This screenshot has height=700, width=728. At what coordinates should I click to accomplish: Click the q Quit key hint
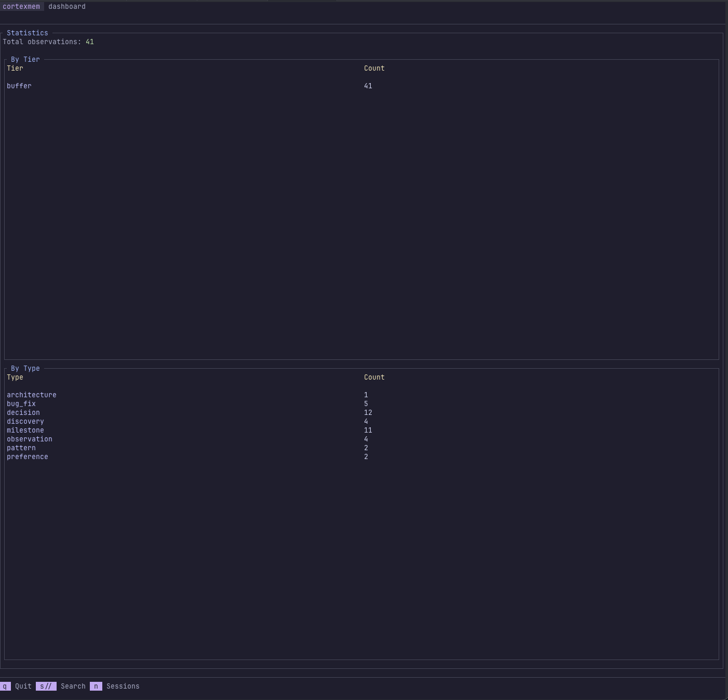[x=16, y=686]
